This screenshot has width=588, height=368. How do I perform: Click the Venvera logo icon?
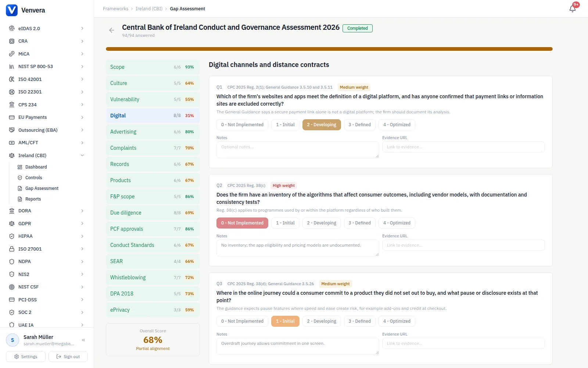click(12, 10)
